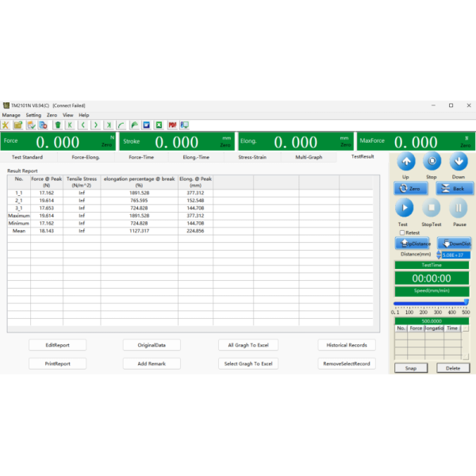This screenshot has width=476, height=476.
Task: Click the round Stop button
Action: click(x=432, y=161)
